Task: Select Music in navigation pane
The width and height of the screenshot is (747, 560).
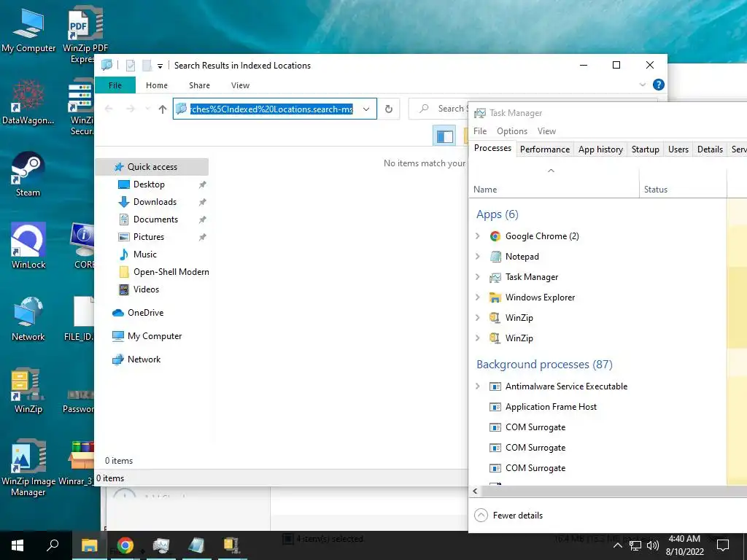Action: pos(145,254)
